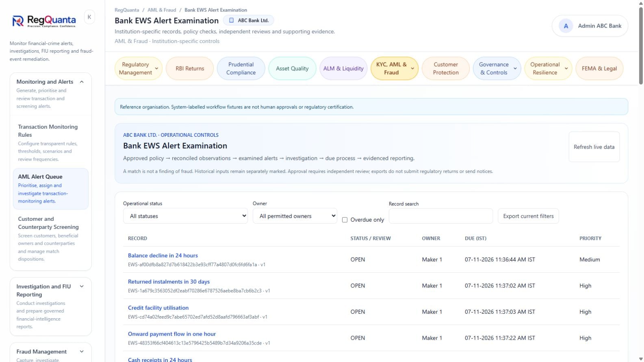Open the Asset Quality tab
This screenshot has width=644, height=362.
click(x=292, y=69)
